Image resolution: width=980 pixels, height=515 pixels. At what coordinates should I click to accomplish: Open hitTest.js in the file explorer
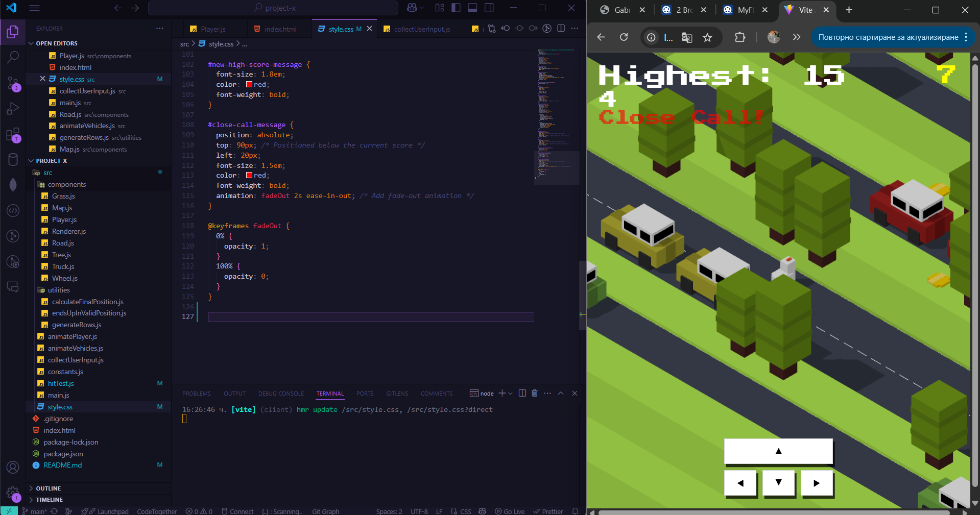(61, 383)
